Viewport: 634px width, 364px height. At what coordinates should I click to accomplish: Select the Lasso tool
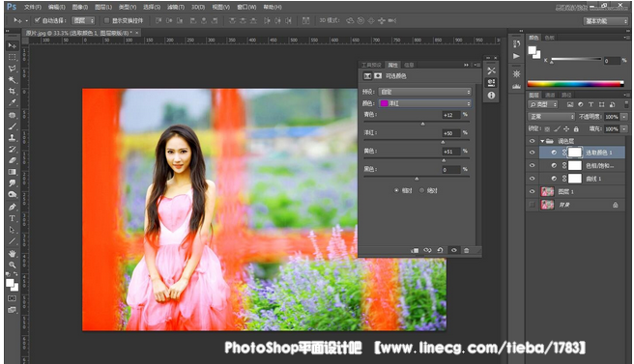[x=13, y=69]
